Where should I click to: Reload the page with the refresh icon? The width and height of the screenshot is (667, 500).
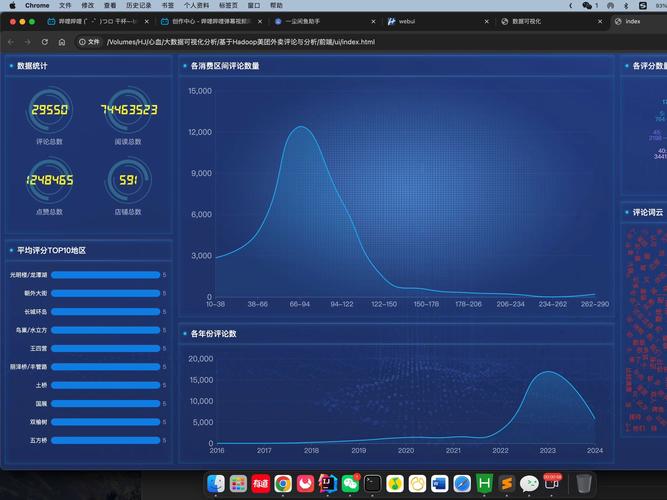click(x=44, y=42)
